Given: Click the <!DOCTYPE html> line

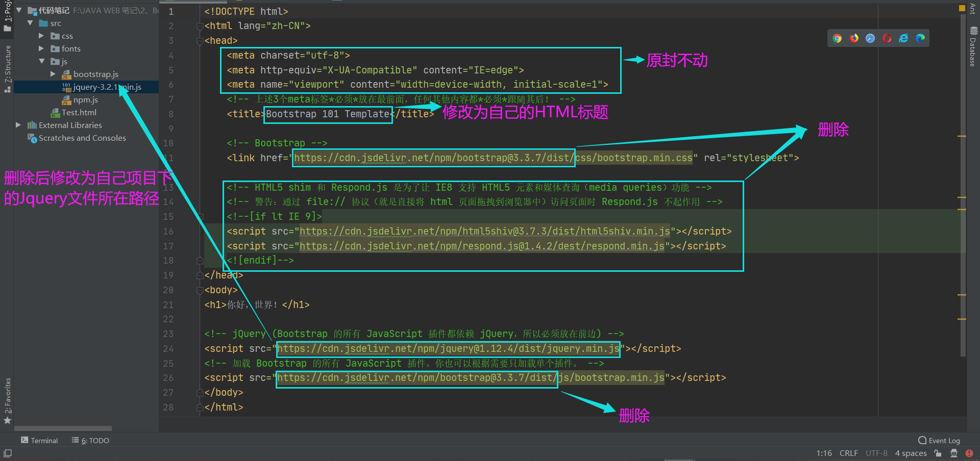Looking at the screenshot, I should (246, 11).
